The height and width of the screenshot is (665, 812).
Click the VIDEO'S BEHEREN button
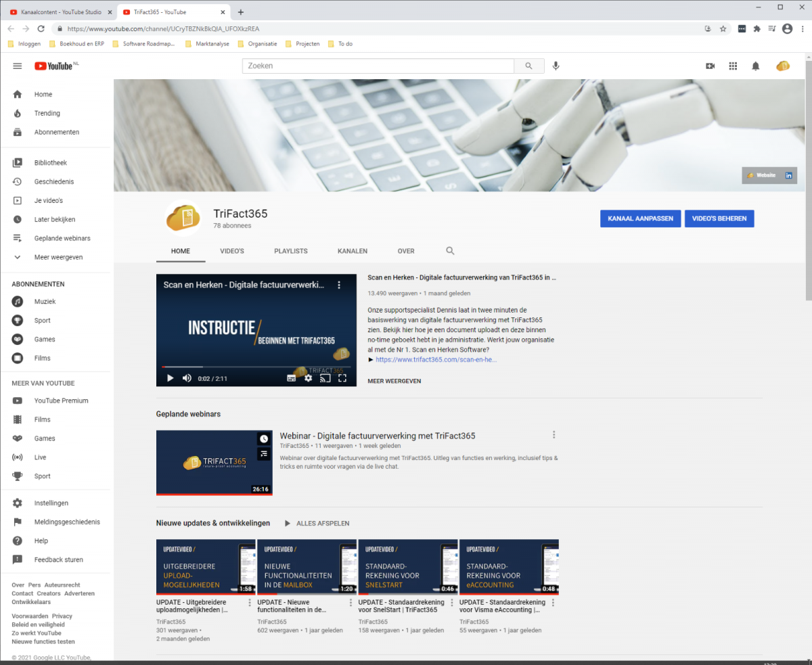click(719, 219)
